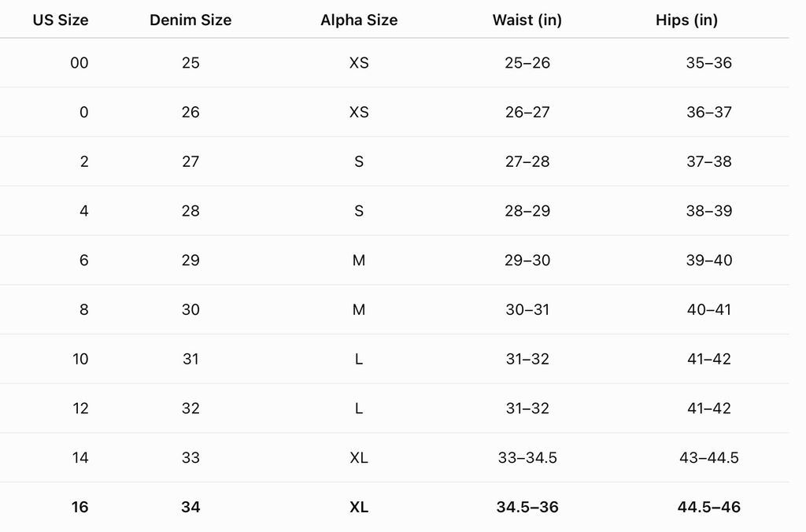Select the bold waist 34.5–36 cell
Image resolution: width=806 pixels, height=532 pixels.
[x=527, y=507]
